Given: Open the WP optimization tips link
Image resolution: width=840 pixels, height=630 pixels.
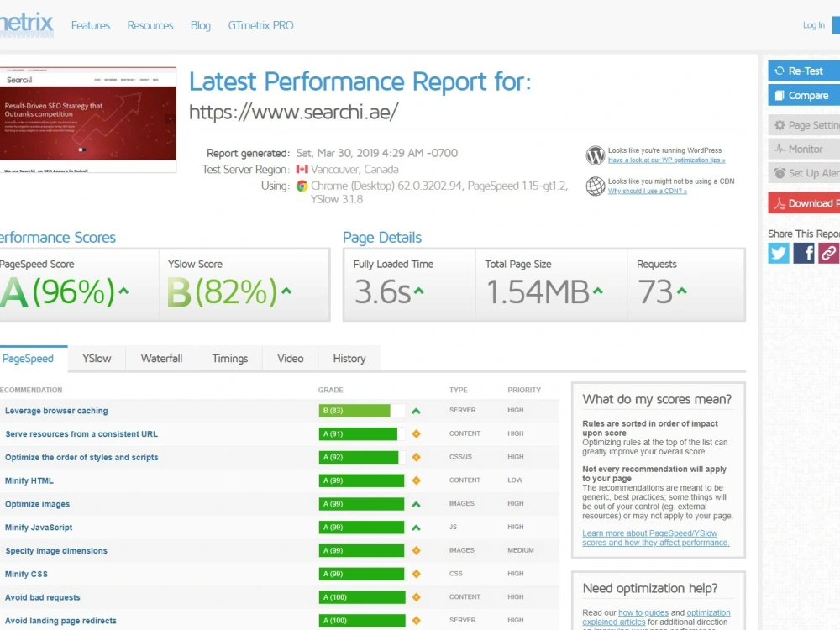Looking at the screenshot, I should tap(666, 160).
